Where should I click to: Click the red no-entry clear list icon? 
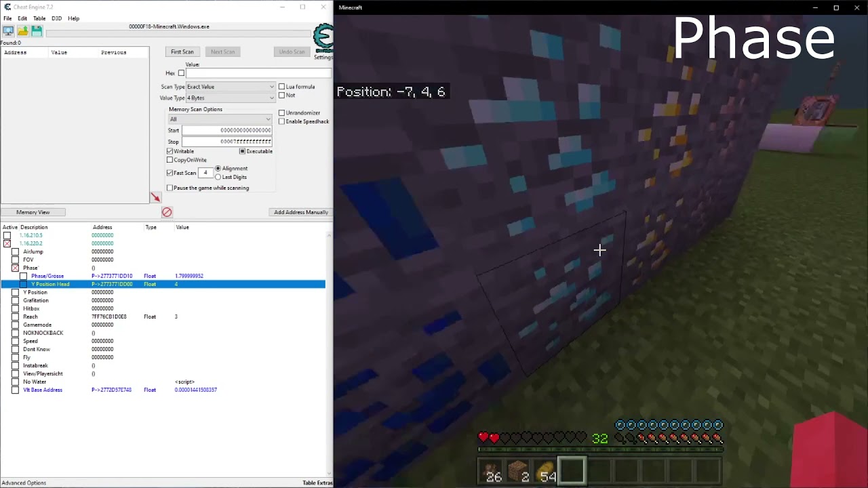[x=167, y=212]
